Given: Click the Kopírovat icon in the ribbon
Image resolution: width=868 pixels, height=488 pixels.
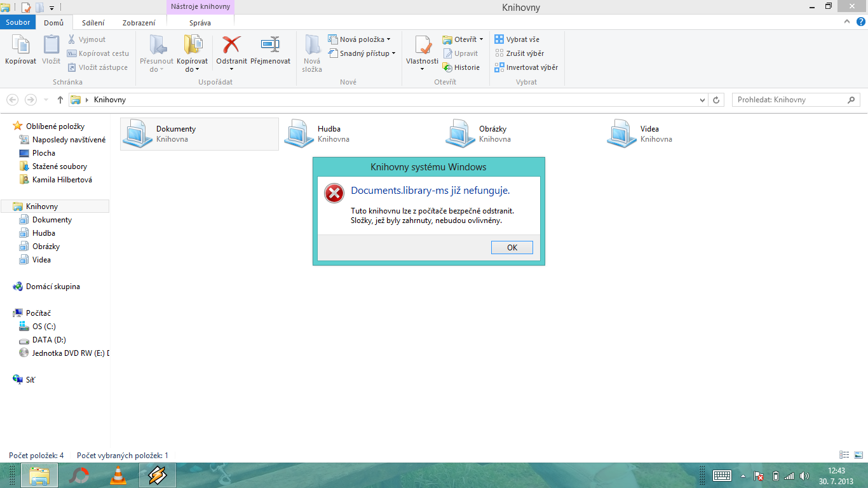Looking at the screenshot, I should tap(20, 46).
